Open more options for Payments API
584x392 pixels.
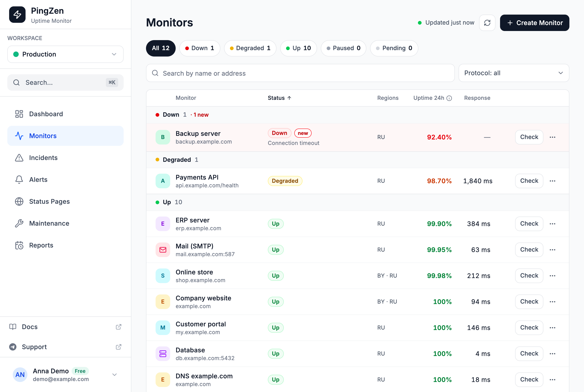pyautogui.click(x=553, y=181)
